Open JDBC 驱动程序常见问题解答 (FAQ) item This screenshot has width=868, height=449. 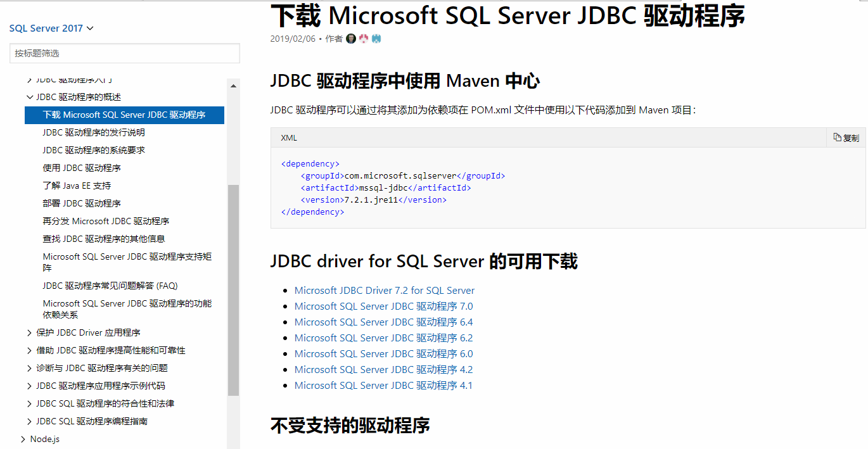tap(110, 286)
